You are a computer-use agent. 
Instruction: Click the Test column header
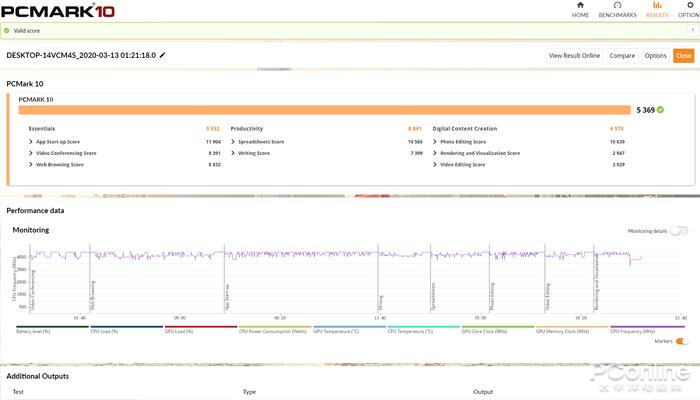click(18, 392)
